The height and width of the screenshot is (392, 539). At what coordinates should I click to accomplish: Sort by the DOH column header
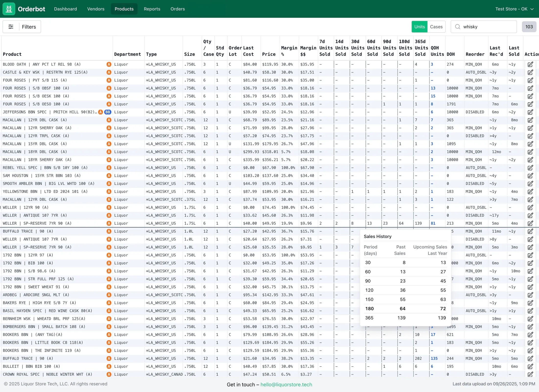click(x=450, y=54)
